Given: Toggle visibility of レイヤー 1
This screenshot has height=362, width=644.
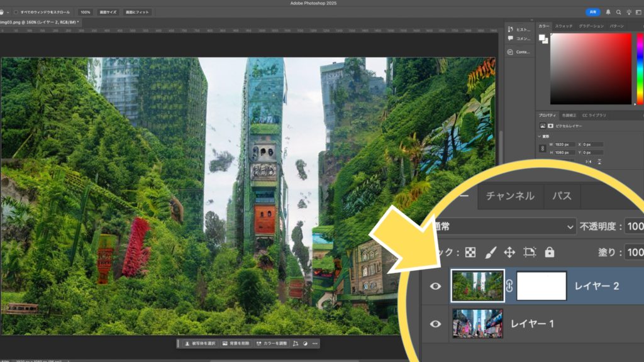Looking at the screenshot, I should point(435,324).
